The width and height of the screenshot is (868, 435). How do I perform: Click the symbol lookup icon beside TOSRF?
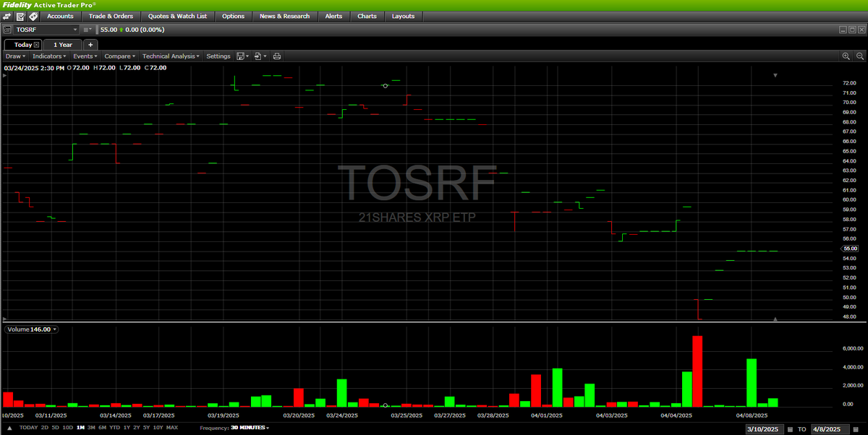[7, 30]
